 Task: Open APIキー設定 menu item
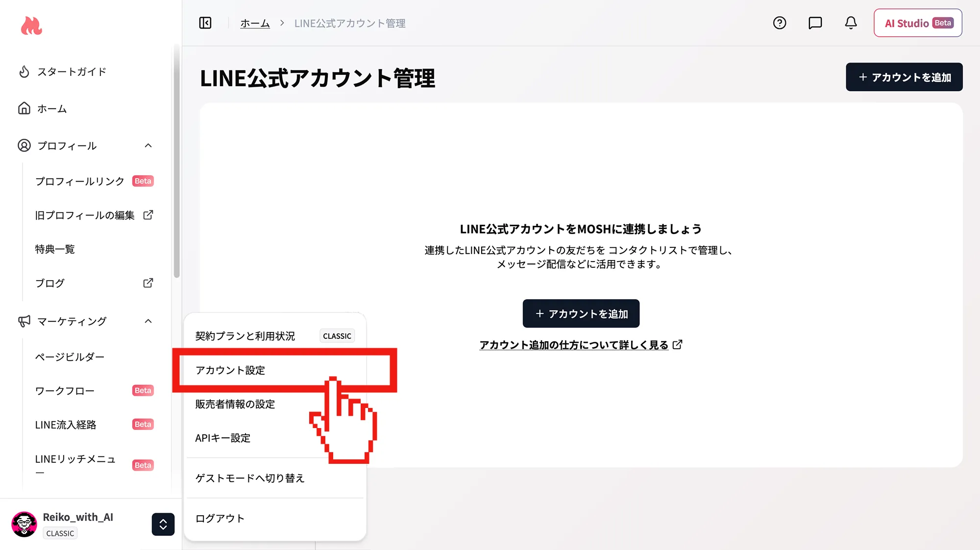pyautogui.click(x=275, y=438)
